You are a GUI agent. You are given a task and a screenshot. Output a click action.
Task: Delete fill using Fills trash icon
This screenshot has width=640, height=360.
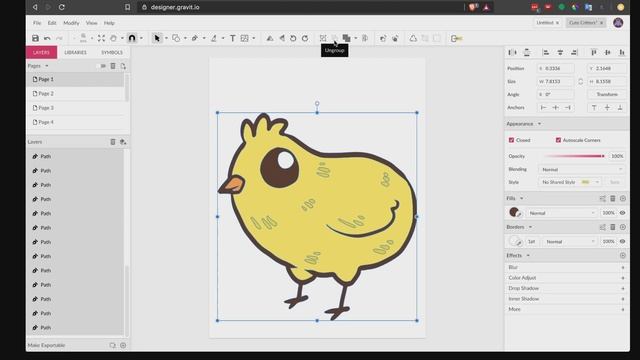pos(613,198)
